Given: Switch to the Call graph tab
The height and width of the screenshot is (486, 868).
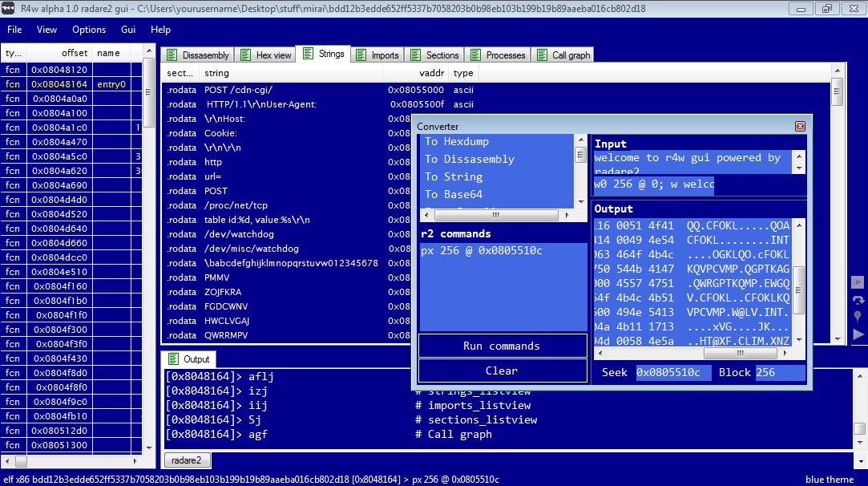Looking at the screenshot, I should tap(563, 55).
